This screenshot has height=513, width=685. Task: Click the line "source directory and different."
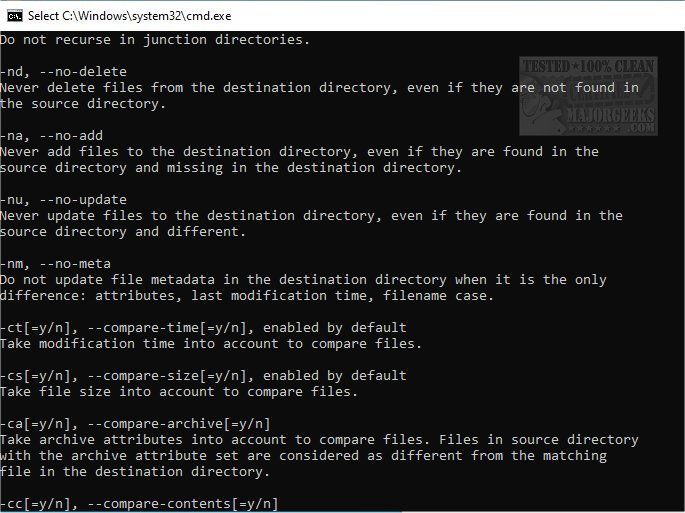[x=122, y=231]
